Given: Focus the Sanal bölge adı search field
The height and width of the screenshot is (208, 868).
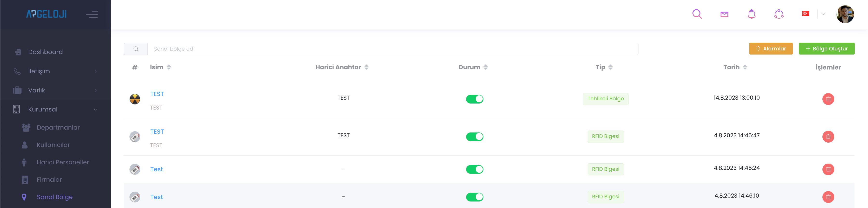Looking at the screenshot, I should click(x=392, y=49).
